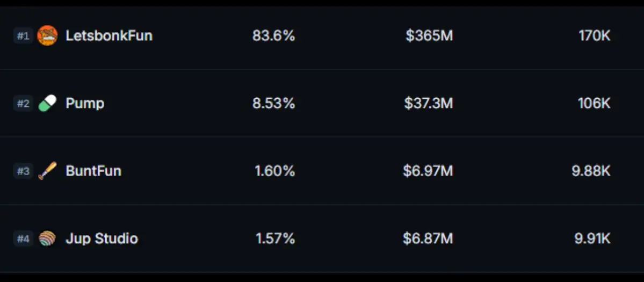Open the Jup Studio launchpad name

102,238
